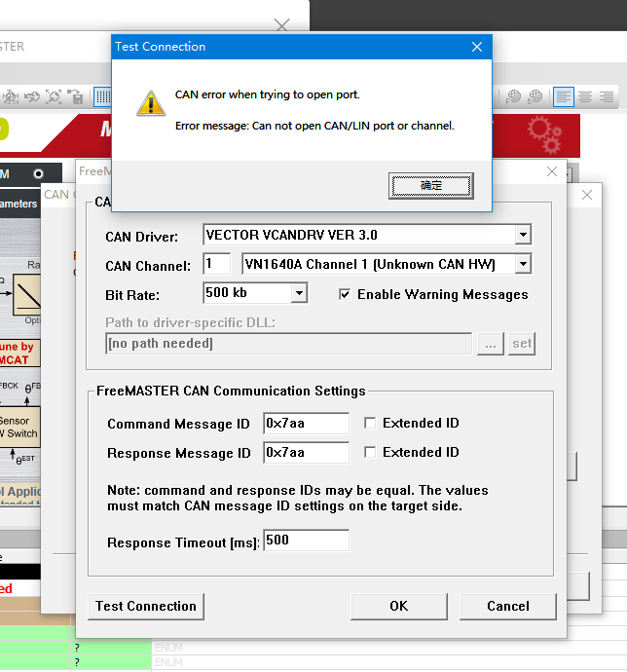Click the 'une by MCAT' button
This screenshot has width=627, height=672.
coord(19,354)
